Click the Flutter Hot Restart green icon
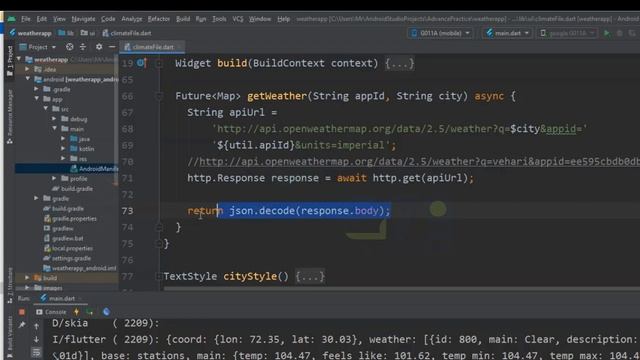Image resolution: width=640 pixels, height=360 pixels. click(90, 312)
